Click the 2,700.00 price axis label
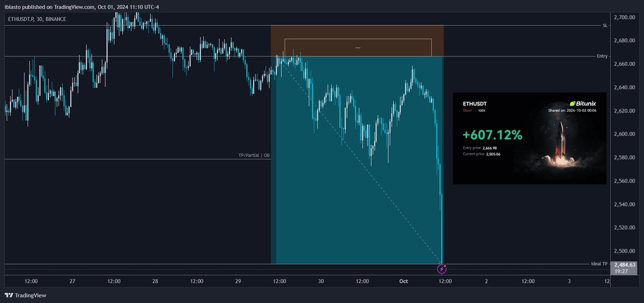 [625, 18]
